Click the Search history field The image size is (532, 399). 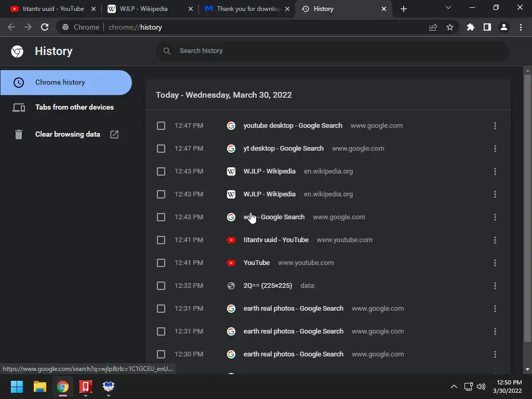click(332, 51)
